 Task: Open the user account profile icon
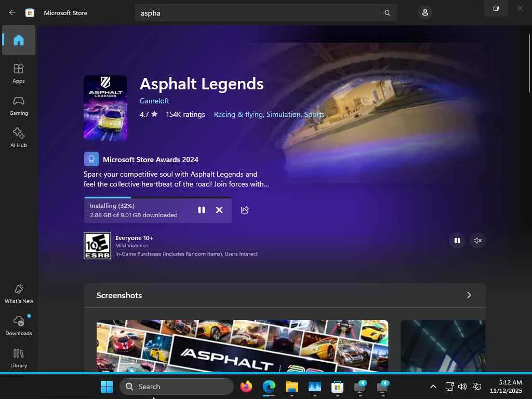[x=425, y=13]
